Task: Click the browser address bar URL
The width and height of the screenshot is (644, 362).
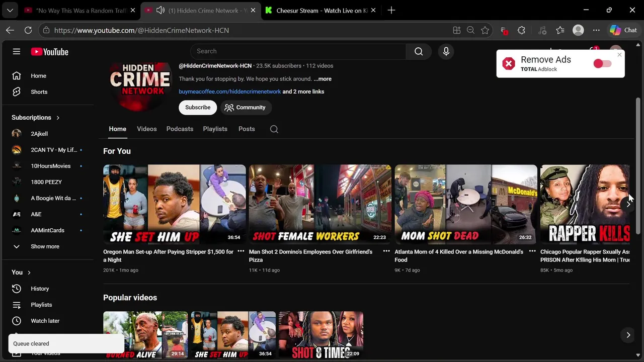Action: click(141, 30)
